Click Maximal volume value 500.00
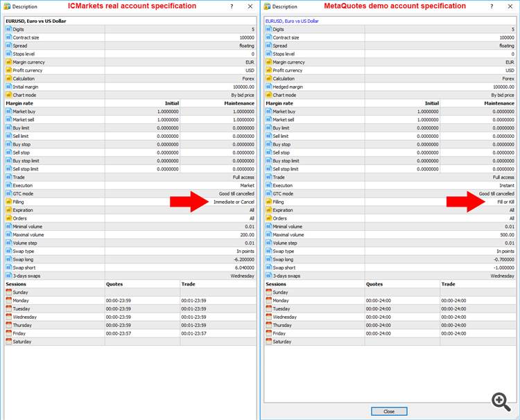Screen dimensions: 520x420 [507, 235]
